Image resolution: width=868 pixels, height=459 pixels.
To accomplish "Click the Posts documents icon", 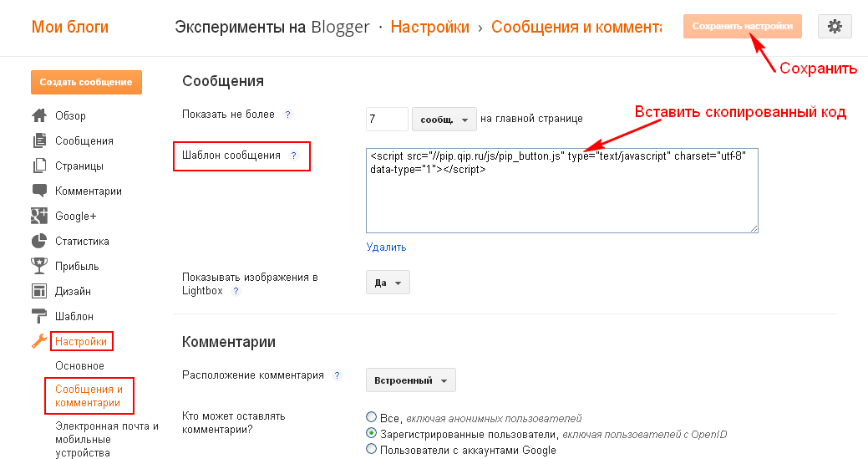I will [x=39, y=140].
